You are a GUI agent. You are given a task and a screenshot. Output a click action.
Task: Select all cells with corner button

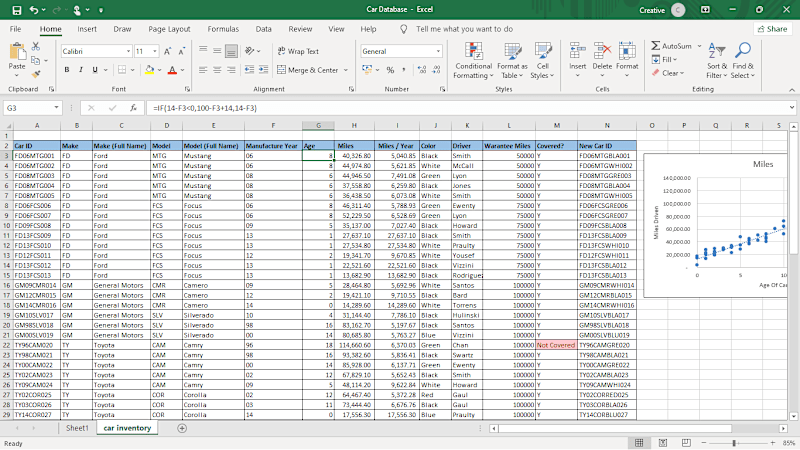click(x=8, y=126)
